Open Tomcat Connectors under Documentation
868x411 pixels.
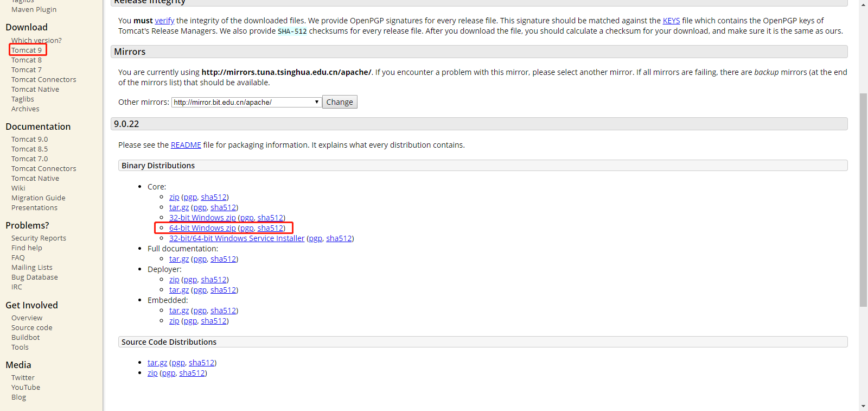44,168
